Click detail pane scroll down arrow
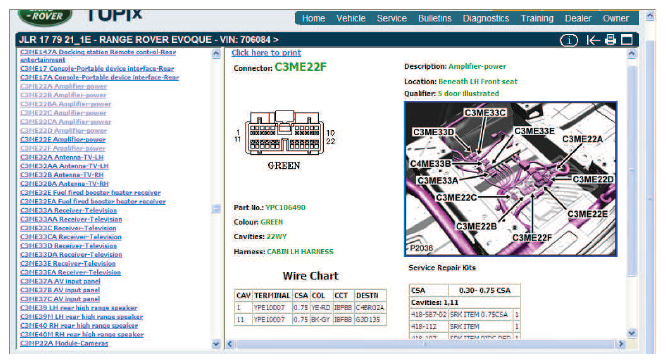Viewport: 666px width, 363px height. point(632,333)
